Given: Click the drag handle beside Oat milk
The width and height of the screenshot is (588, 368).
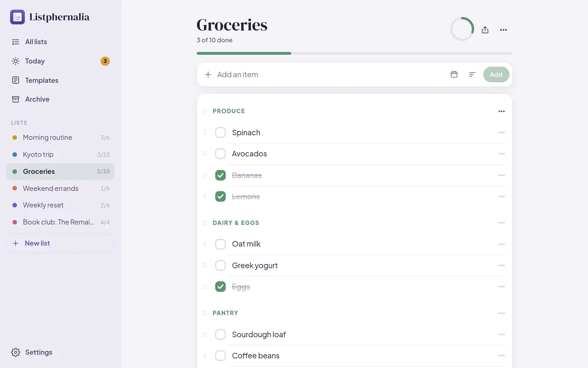Looking at the screenshot, I should point(205,244).
